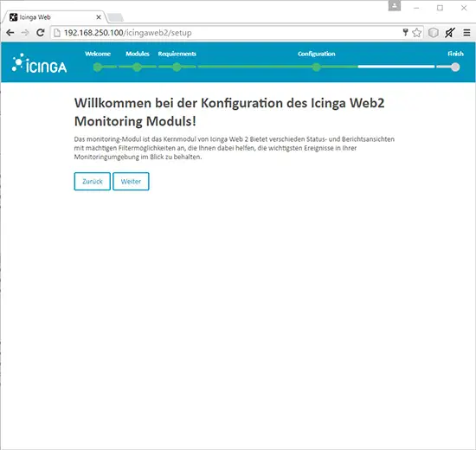Image resolution: width=476 pixels, height=450 pixels.
Task: Go to the Requirements wizard step
Action: point(177,54)
